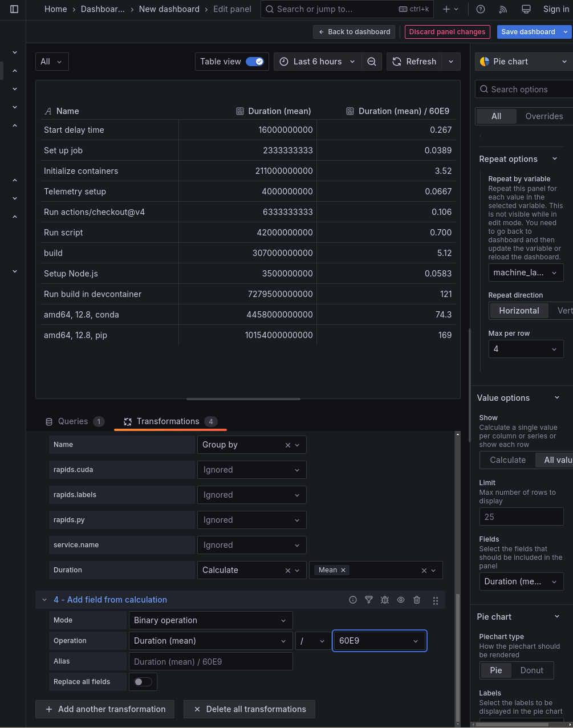
Task: Select the Overrides tab
Action: 544,116
